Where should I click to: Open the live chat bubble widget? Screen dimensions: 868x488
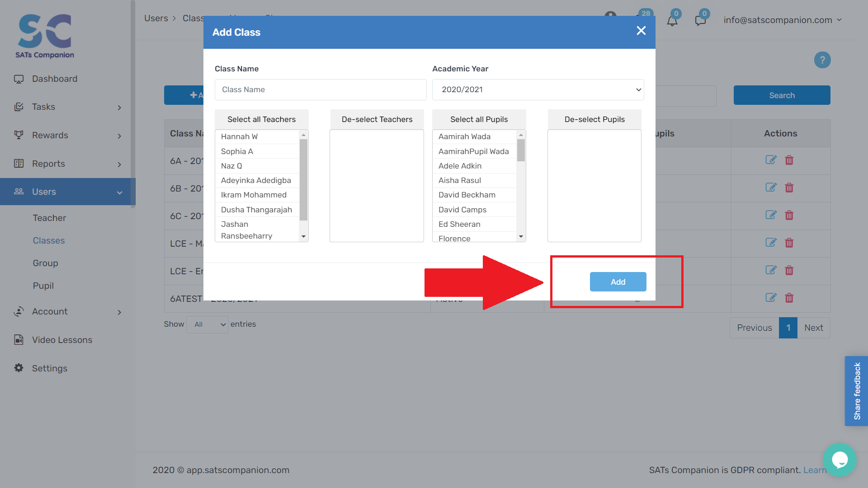point(840,460)
